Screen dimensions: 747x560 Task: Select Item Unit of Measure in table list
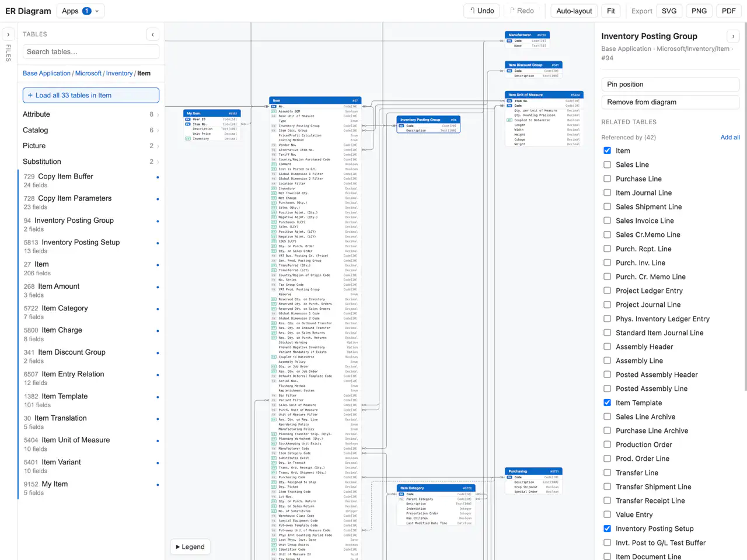click(x=91, y=444)
